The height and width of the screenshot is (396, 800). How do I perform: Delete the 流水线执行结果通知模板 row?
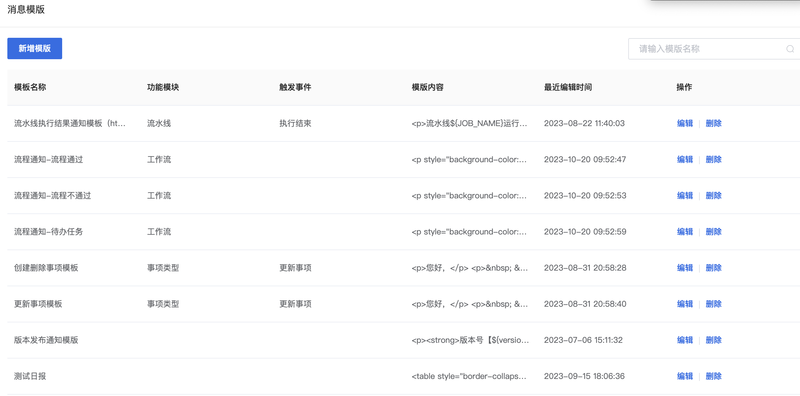(x=713, y=123)
